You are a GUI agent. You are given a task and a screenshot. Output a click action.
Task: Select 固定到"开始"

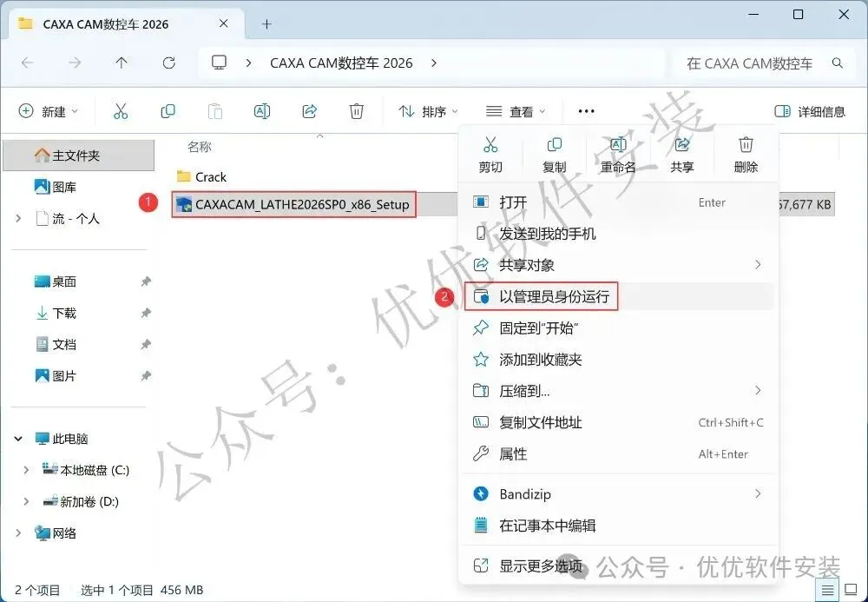[618, 327]
